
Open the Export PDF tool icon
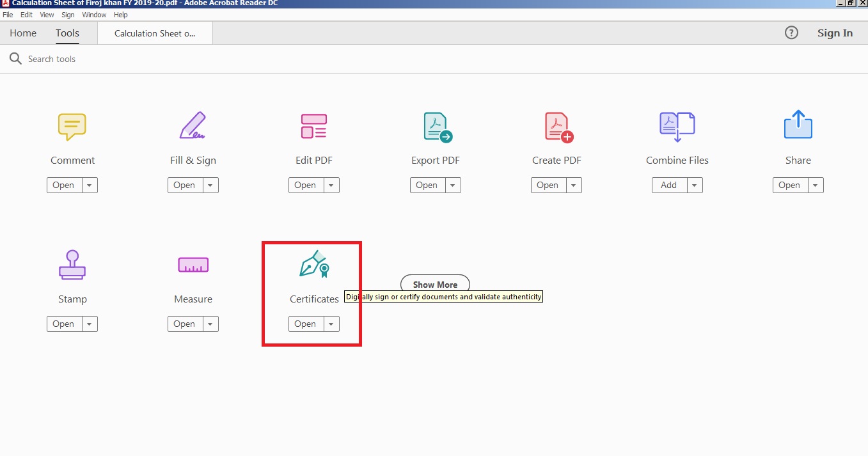pyautogui.click(x=435, y=127)
